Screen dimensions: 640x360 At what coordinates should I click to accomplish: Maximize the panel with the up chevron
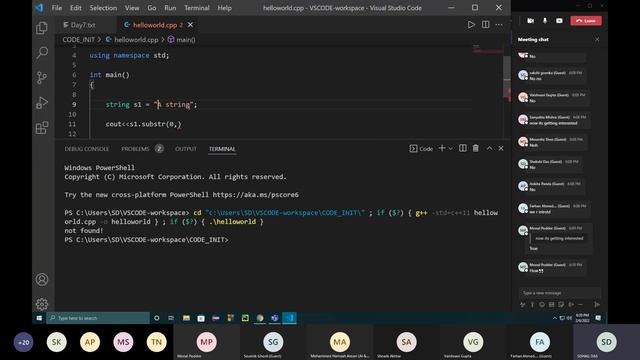click(x=489, y=149)
